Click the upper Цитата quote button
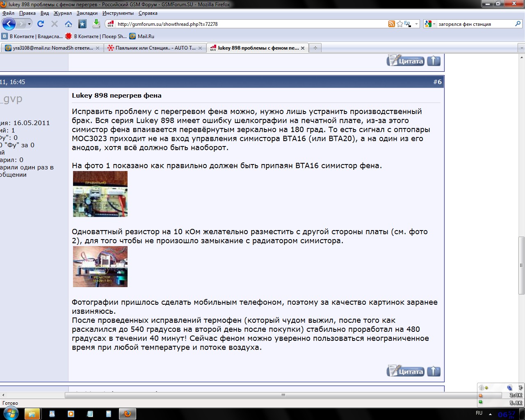The width and height of the screenshot is (525, 420). 405,61
